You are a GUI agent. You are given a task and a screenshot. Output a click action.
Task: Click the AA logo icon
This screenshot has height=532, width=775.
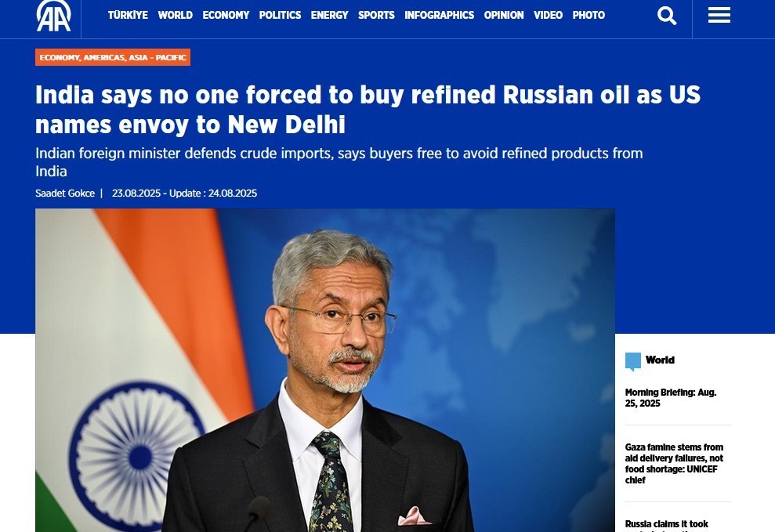point(53,16)
